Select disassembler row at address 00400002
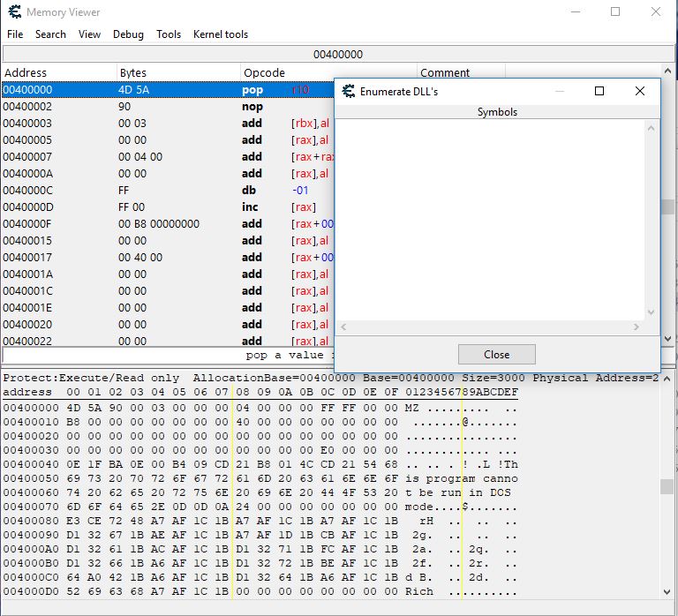 pyautogui.click(x=132, y=106)
